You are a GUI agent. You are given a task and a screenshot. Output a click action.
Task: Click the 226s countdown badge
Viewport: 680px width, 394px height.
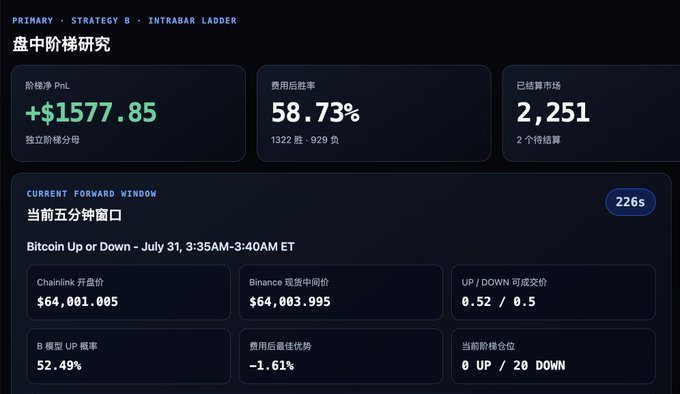tap(630, 202)
